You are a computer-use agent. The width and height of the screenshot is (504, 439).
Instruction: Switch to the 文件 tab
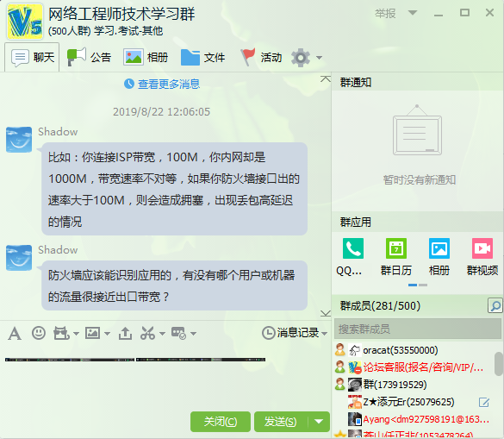(202, 57)
